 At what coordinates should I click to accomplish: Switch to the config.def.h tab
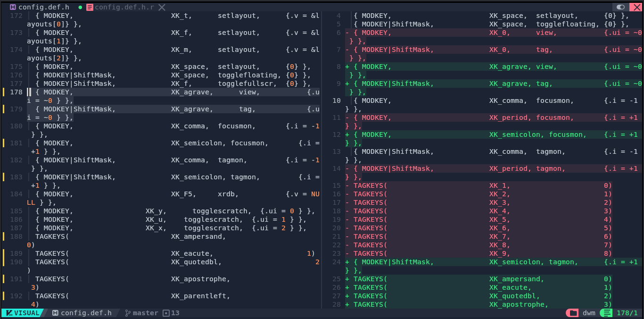click(x=44, y=7)
